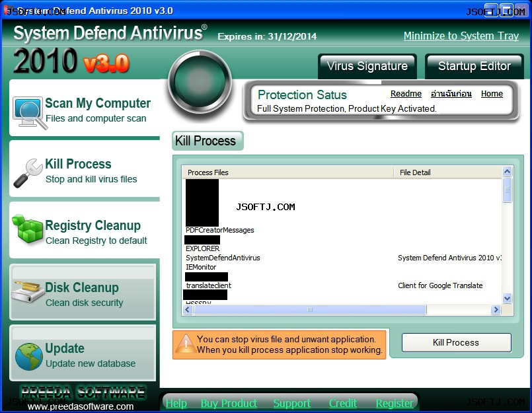Click the Register link
The height and width of the screenshot is (413, 532).
395,403
